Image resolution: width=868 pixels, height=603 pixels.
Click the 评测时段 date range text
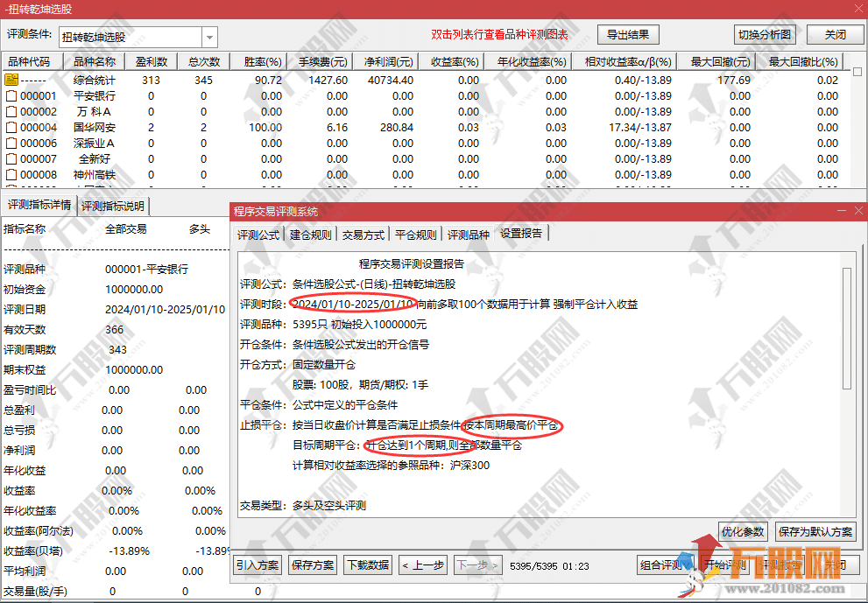[353, 305]
